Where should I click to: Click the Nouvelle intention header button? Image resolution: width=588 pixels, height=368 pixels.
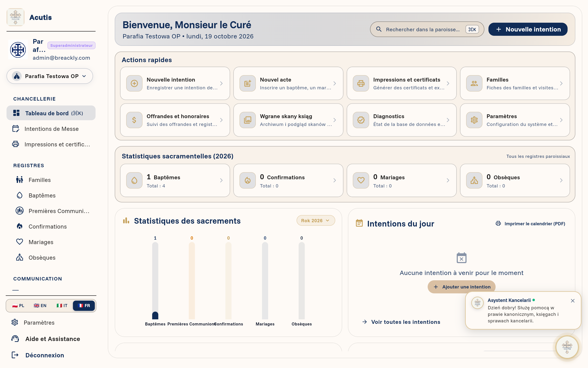(x=528, y=29)
